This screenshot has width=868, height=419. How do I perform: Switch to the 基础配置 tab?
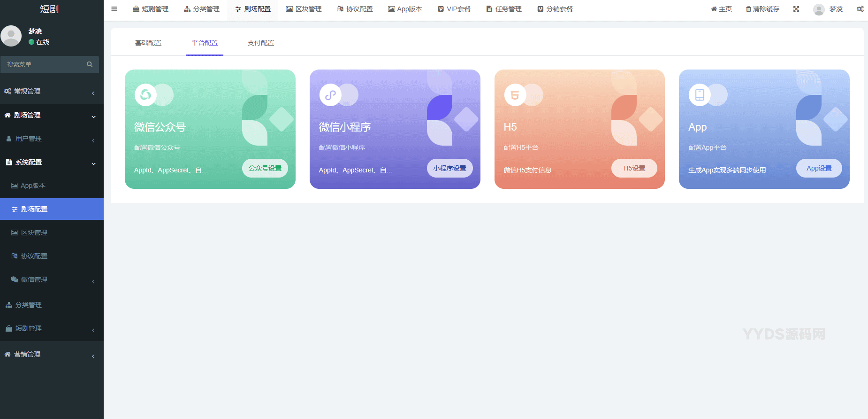point(148,43)
